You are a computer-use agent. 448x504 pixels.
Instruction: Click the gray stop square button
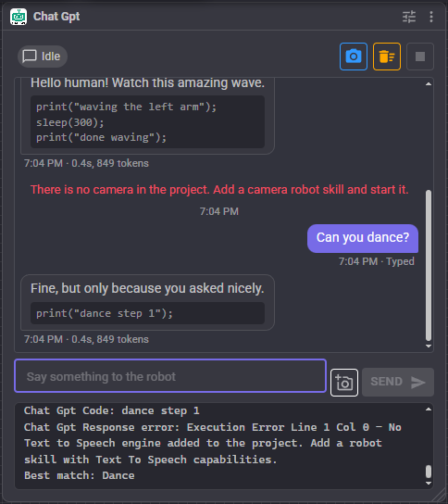[x=420, y=57]
